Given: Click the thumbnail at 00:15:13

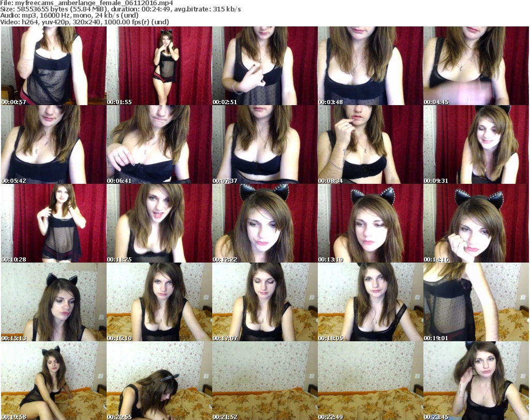Looking at the screenshot, I should pos(53,302).
